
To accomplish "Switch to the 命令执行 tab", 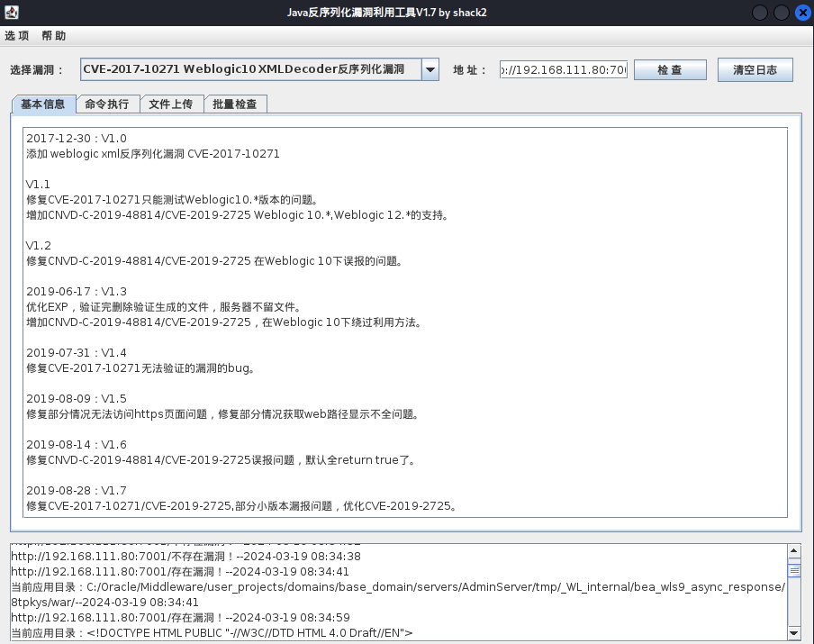I will [x=107, y=104].
